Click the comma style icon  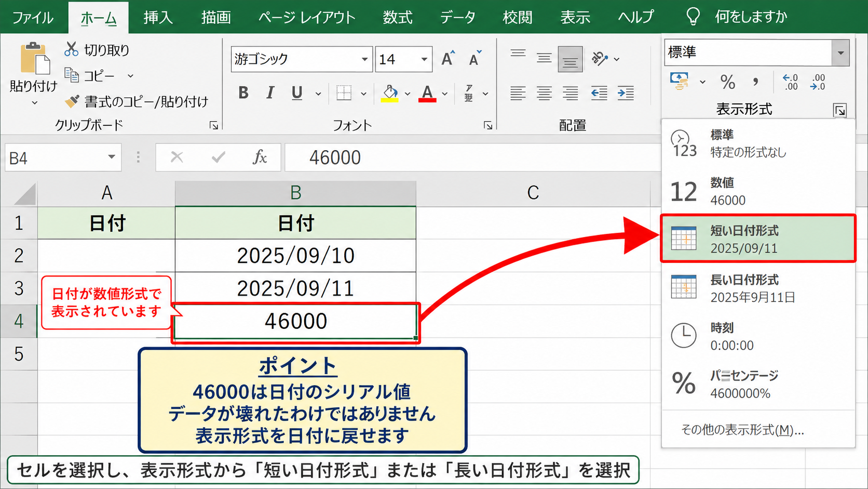(x=755, y=82)
